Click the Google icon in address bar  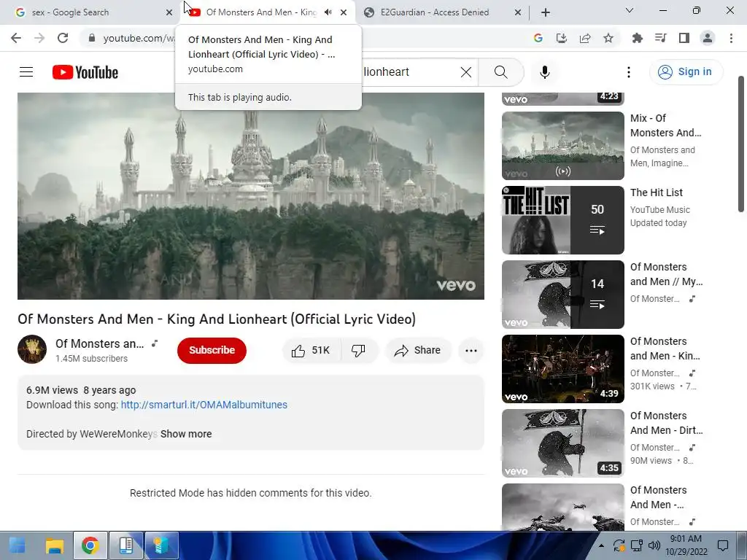pos(538,38)
